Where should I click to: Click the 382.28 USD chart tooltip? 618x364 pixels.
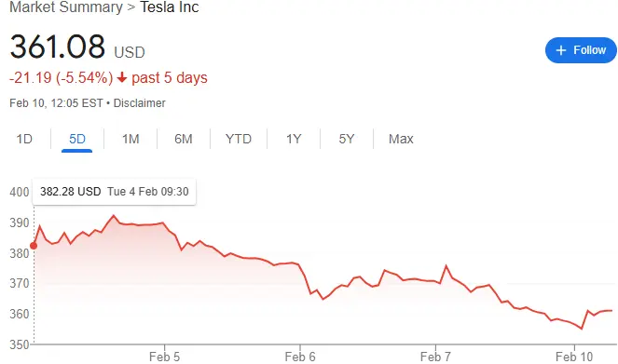[x=115, y=192]
